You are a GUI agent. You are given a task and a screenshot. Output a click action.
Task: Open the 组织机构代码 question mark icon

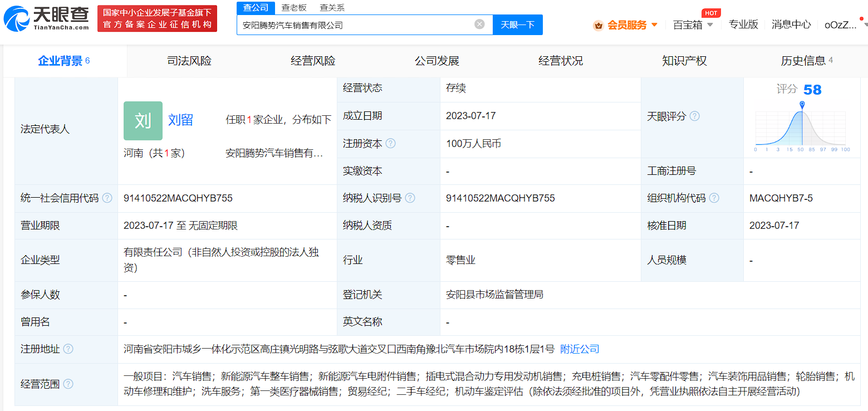714,198
